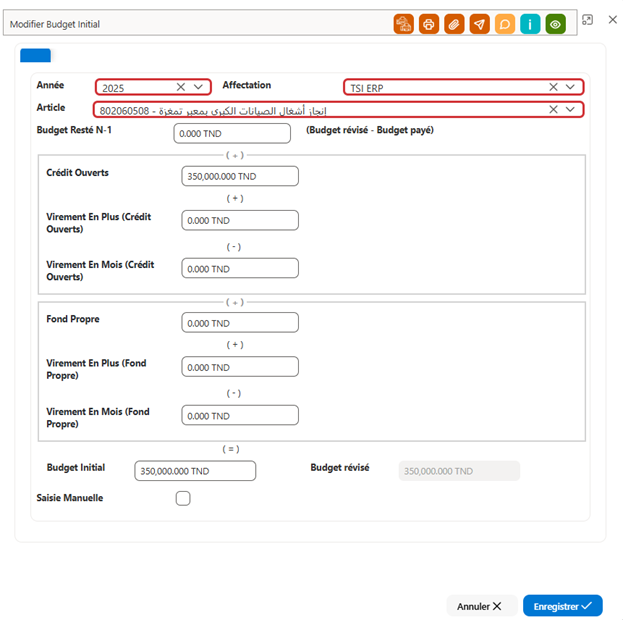Clear the Année 2025 selection

(x=181, y=87)
